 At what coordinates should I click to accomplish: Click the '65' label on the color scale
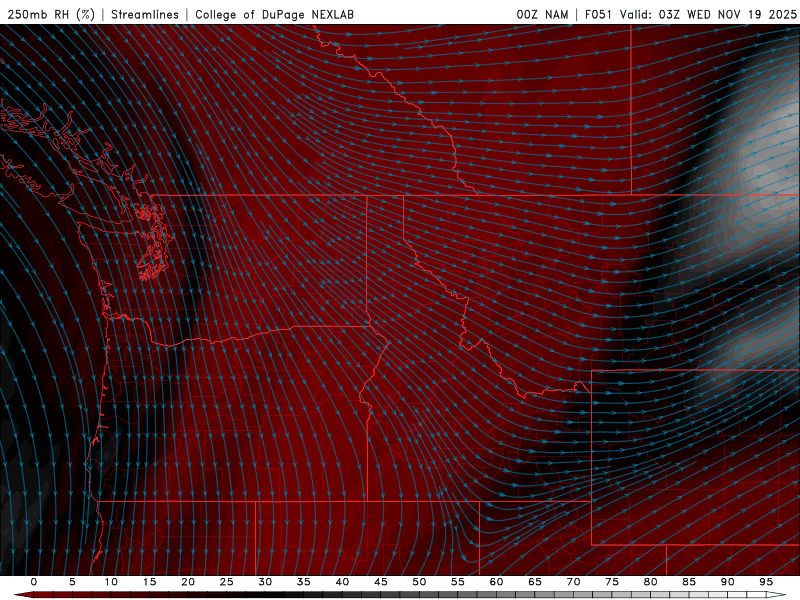pos(535,582)
